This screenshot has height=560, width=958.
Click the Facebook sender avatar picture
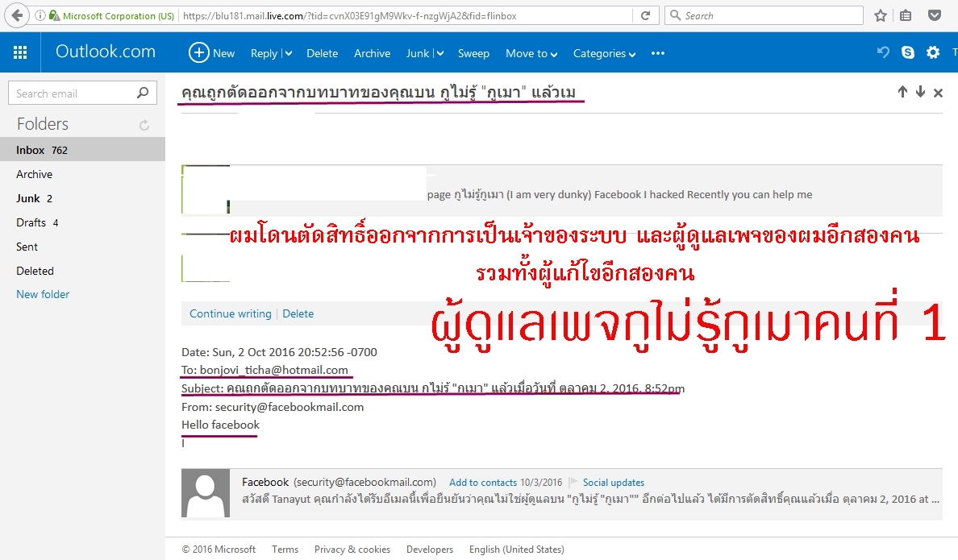[206, 493]
